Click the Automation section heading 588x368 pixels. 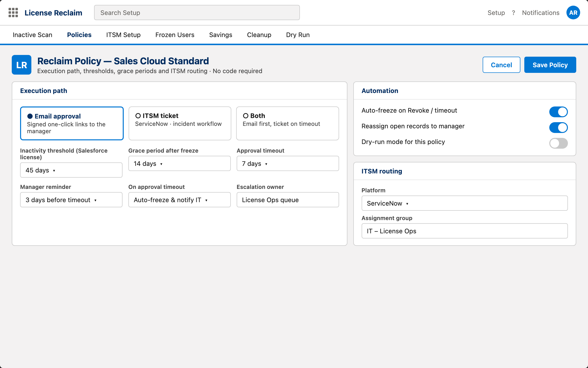380,91
